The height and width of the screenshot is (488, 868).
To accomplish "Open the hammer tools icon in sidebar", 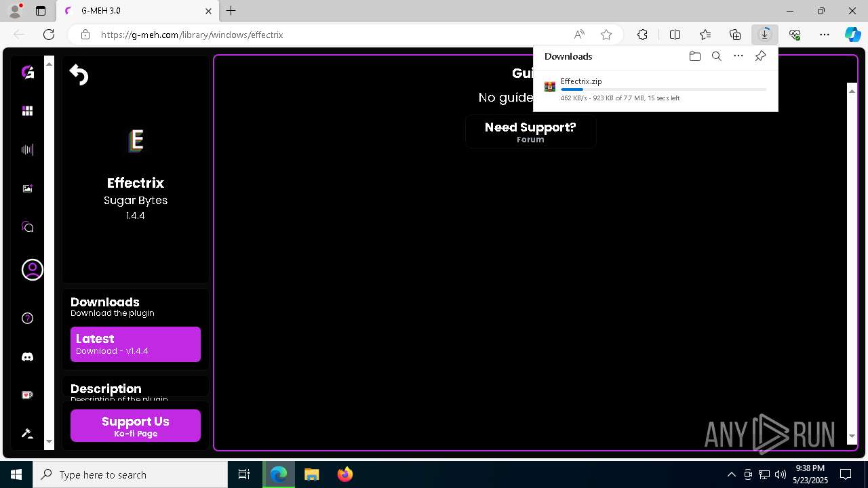I will point(27,434).
